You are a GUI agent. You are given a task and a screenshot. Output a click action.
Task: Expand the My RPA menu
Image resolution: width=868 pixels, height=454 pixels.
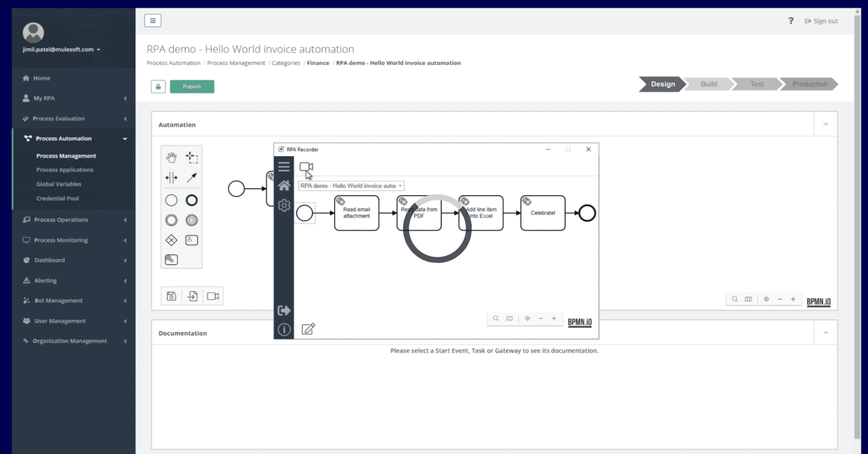74,98
